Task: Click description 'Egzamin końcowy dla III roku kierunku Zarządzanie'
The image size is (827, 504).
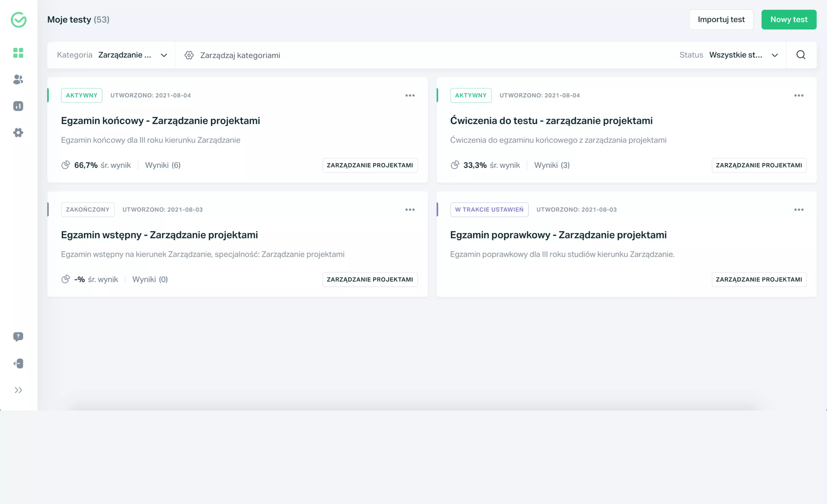Action: pos(150,140)
